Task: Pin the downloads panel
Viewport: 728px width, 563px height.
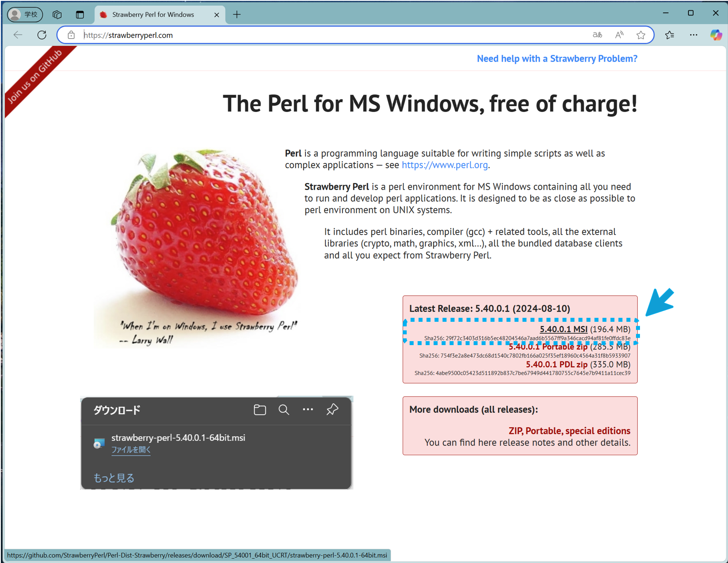Action: tap(332, 410)
